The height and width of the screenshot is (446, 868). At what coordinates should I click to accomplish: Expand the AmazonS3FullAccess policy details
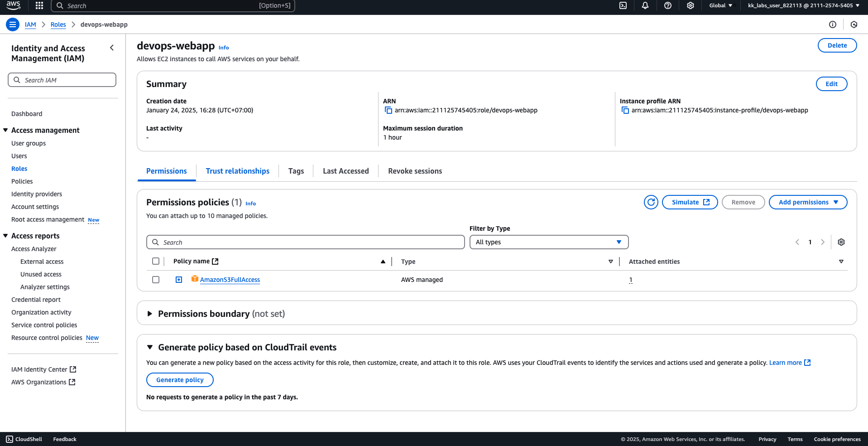(x=179, y=280)
